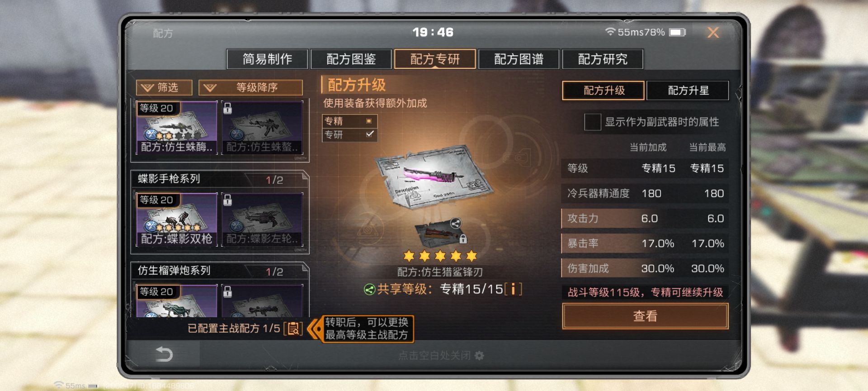Open the 简易制作 tab

pyautogui.click(x=267, y=59)
